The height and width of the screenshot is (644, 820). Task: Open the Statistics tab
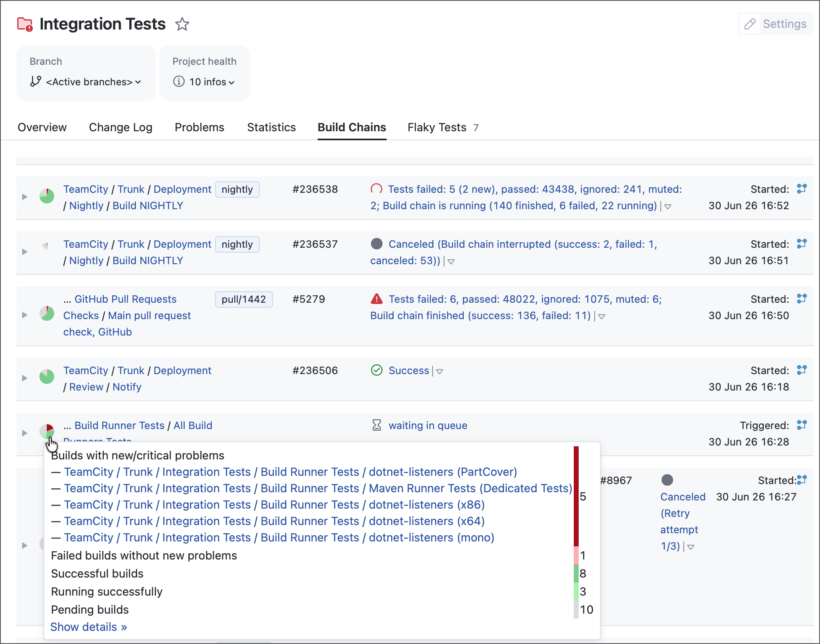(x=271, y=128)
